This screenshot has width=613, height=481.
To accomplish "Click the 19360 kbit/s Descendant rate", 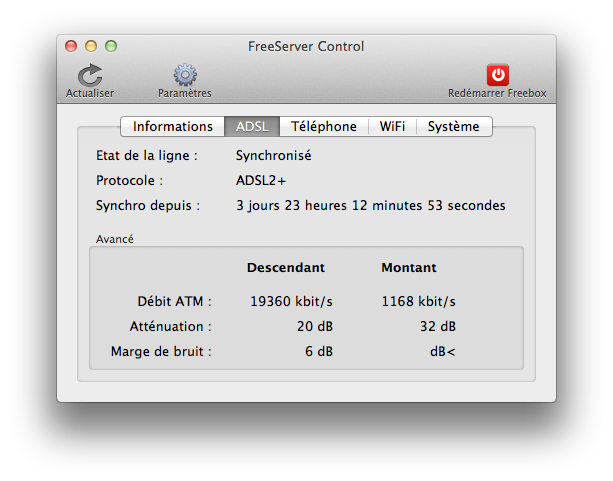I will pyautogui.click(x=291, y=301).
